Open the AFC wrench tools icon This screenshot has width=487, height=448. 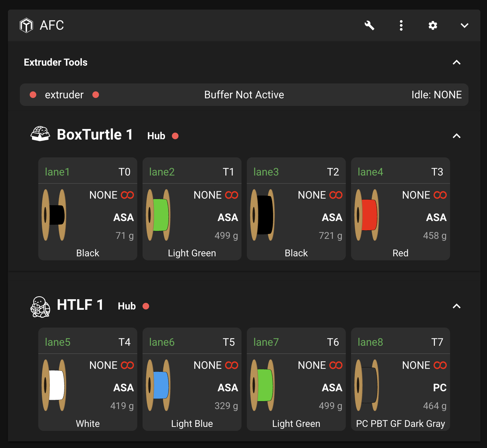[x=370, y=25]
